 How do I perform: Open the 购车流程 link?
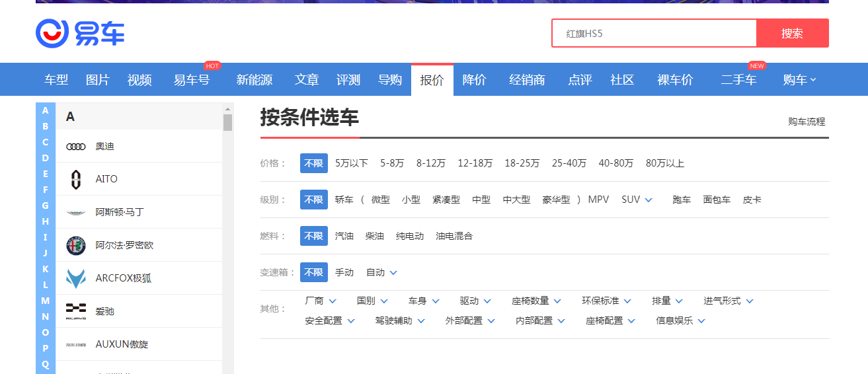click(807, 122)
